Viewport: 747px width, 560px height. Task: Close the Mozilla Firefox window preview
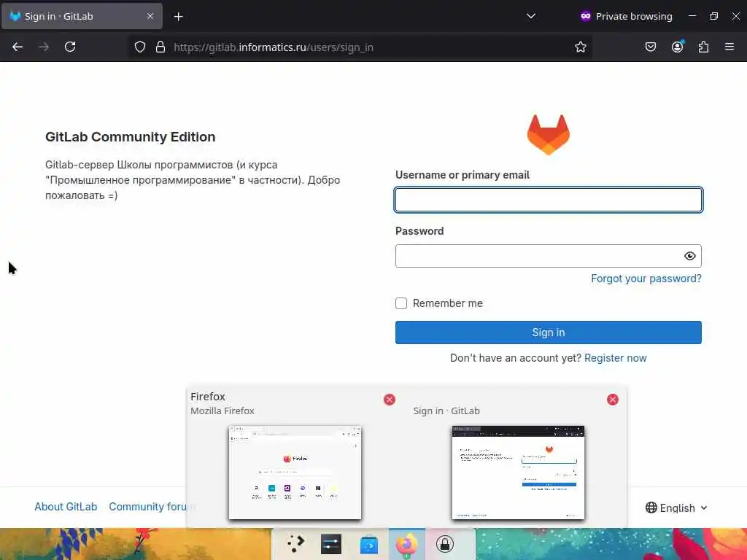pyautogui.click(x=390, y=400)
